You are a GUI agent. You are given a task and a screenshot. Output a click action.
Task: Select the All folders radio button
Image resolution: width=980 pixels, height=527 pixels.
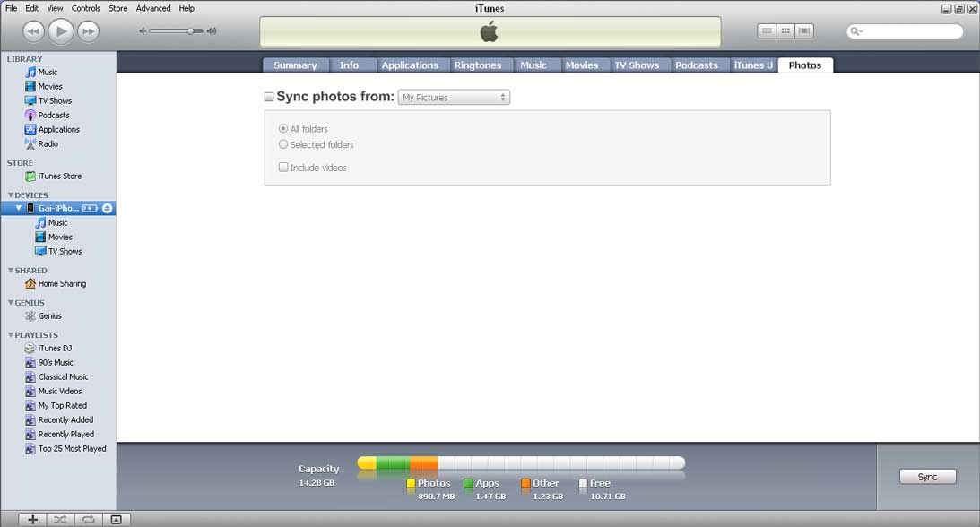tap(283, 128)
